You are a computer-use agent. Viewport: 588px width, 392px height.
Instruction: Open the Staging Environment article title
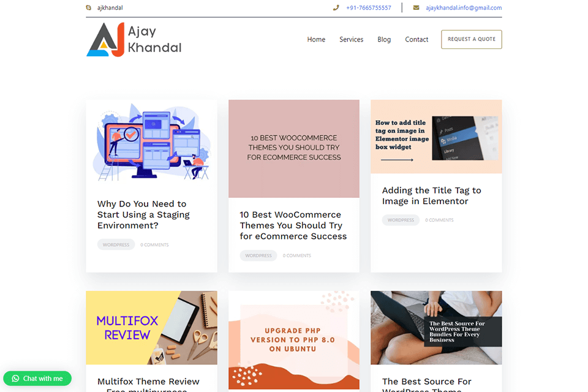click(143, 214)
